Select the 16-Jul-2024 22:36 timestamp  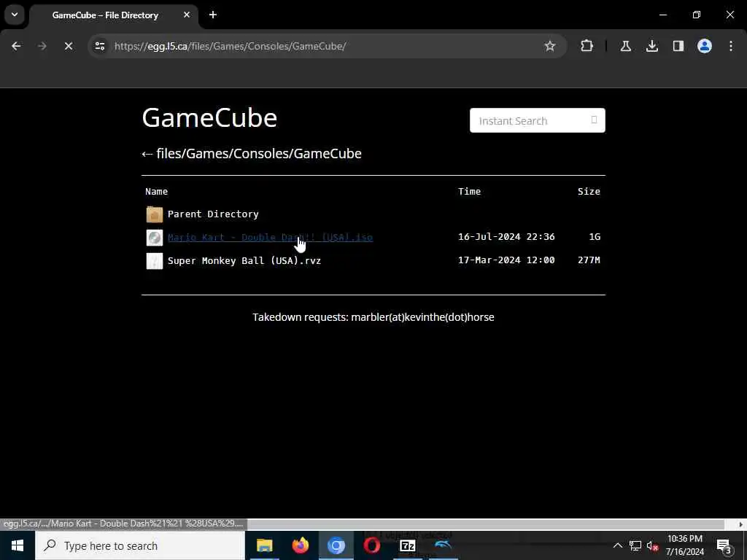point(506,237)
